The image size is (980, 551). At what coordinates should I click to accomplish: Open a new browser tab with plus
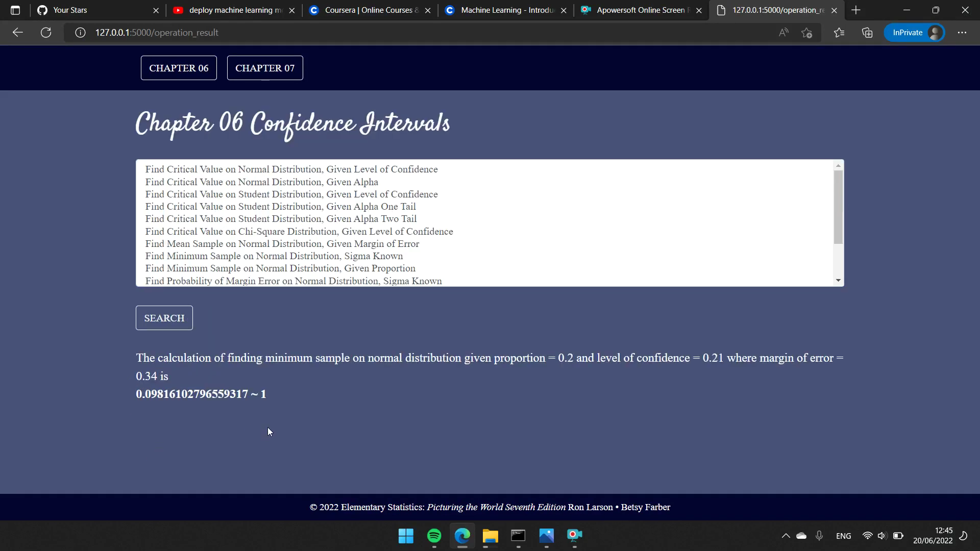tap(855, 10)
